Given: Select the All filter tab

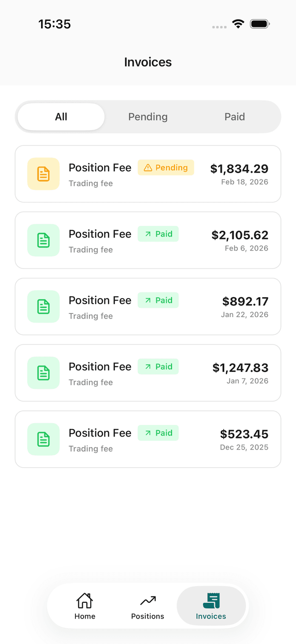Looking at the screenshot, I should [x=61, y=117].
